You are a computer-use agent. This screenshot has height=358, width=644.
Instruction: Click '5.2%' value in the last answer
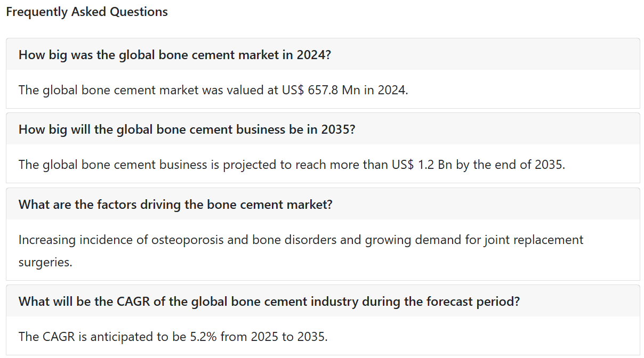pos(204,336)
